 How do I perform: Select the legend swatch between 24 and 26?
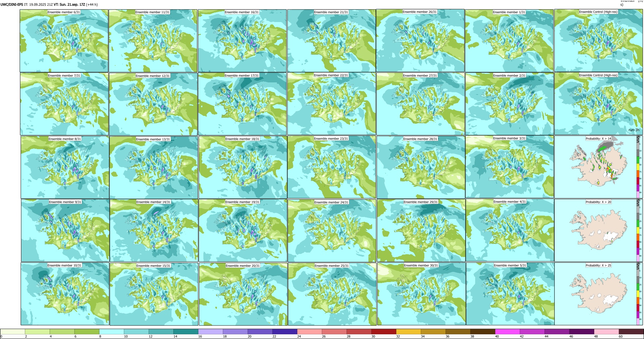click(309, 332)
